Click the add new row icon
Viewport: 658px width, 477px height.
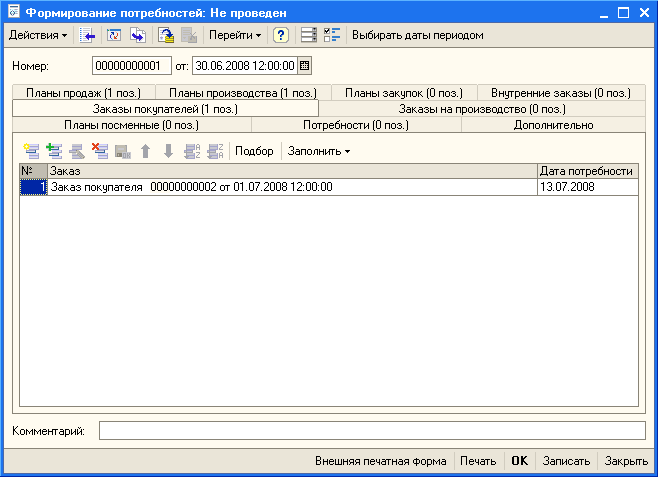(x=32, y=151)
